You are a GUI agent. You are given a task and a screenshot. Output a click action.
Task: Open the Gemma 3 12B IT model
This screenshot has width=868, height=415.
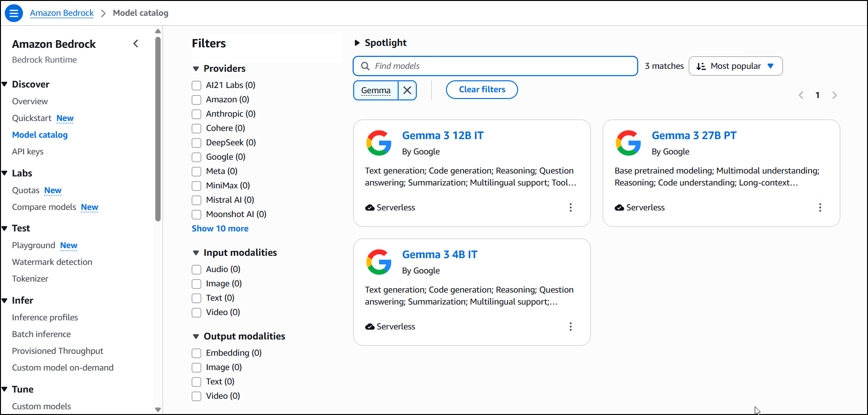[x=443, y=135]
